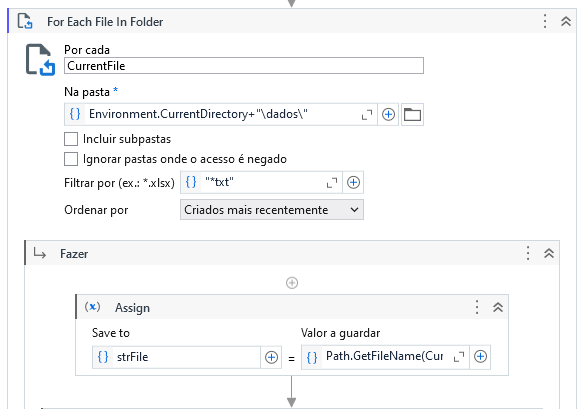Open braces icon for Filtrar por field
This screenshot has width=583, height=409.
(191, 182)
